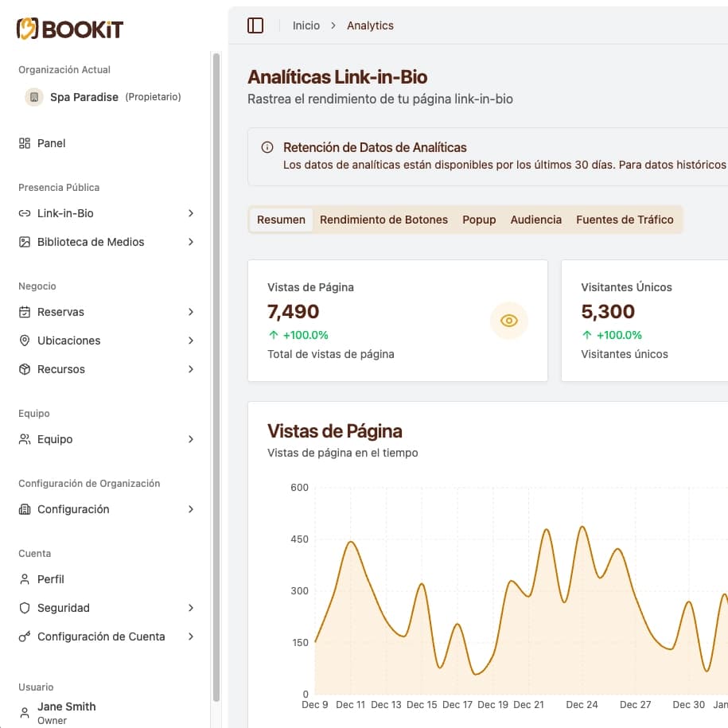Click the eye visibility icon on Vistas de Página card
This screenshot has height=728, width=728.
509,321
